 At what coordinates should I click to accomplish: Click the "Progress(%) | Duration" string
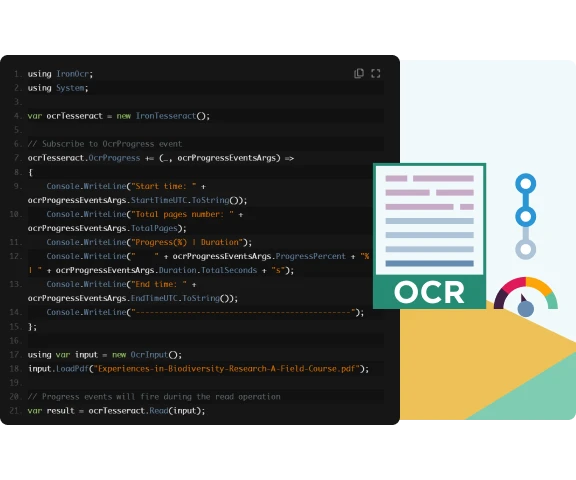click(187, 242)
